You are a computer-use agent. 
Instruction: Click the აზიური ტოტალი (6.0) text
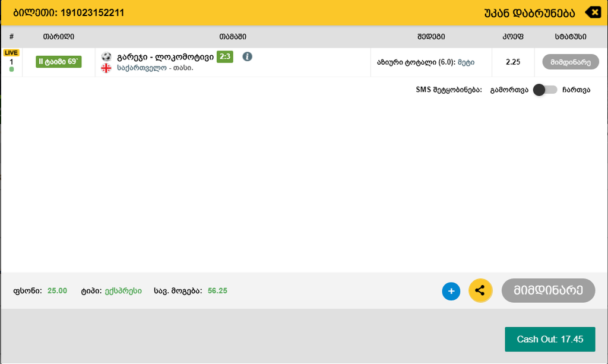coord(416,62)
